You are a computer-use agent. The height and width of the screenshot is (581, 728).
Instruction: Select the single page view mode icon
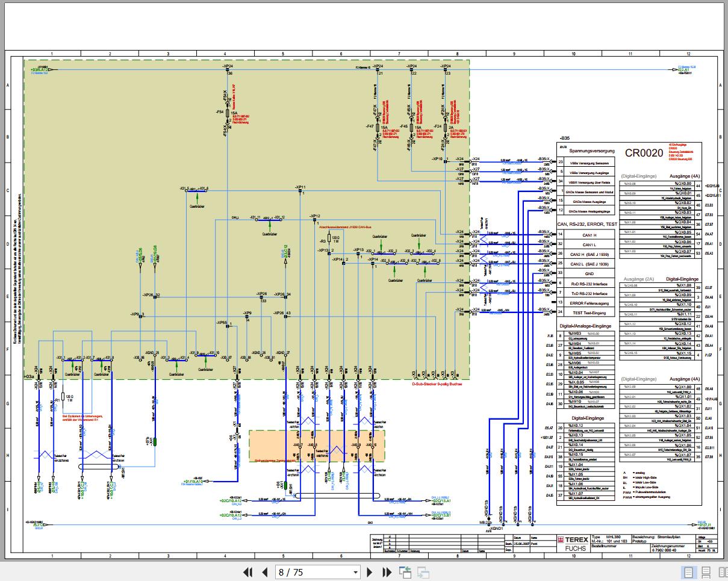688,572
